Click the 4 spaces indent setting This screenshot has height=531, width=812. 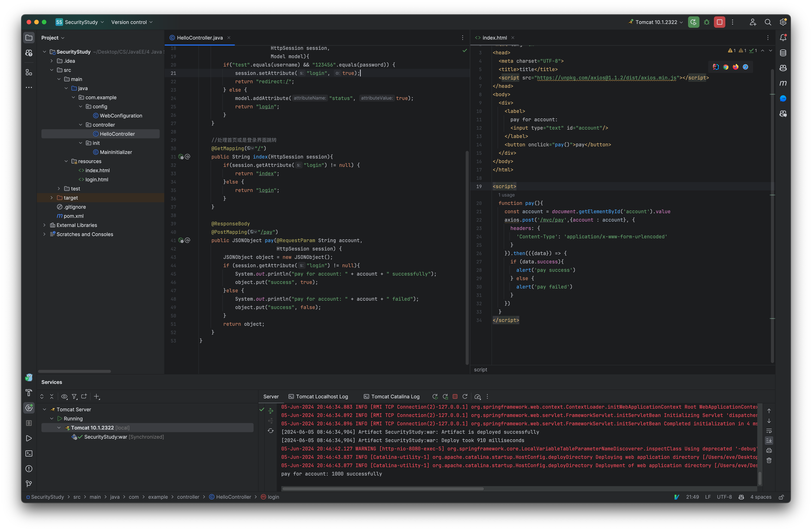click(x=760, y=497)
